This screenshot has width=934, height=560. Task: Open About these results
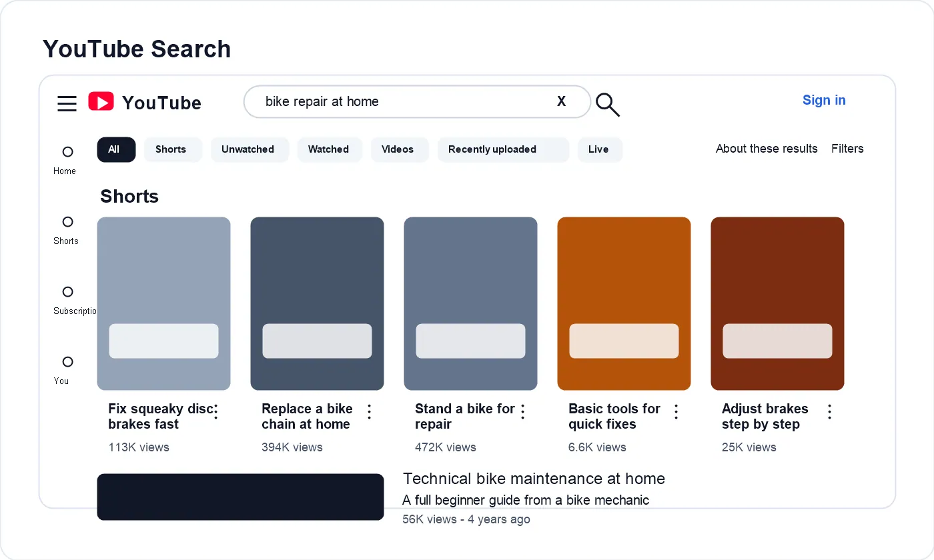coord(767,149)
